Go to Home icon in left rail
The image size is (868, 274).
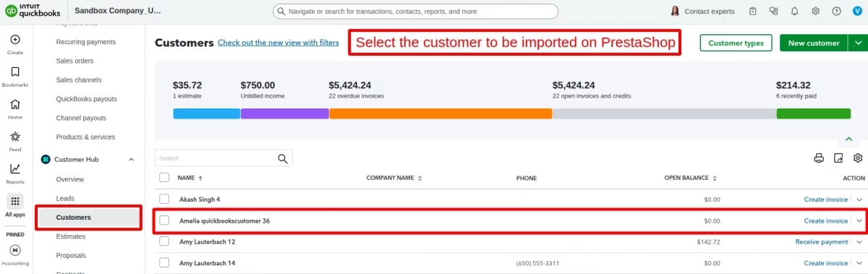pyautogui.click(x=15, y=104)
